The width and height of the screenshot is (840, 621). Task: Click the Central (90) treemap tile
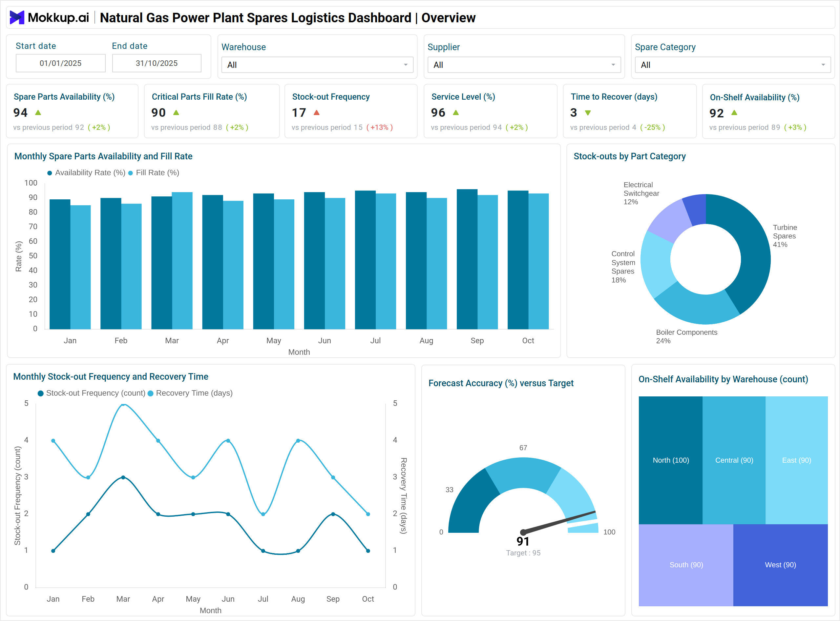pos(734,460)
